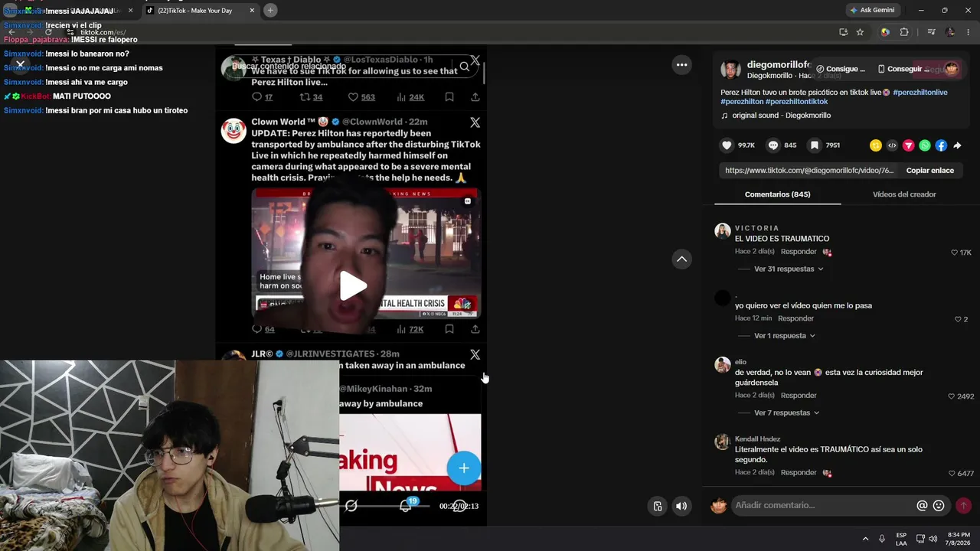
Task: Mute the TikTok video sound
Action: tap(681, 506)
